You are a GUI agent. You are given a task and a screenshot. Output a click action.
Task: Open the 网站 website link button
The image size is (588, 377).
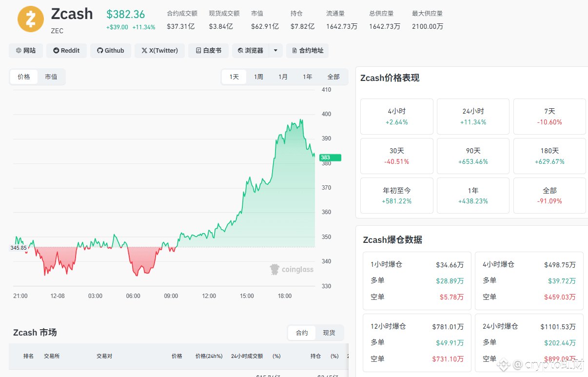tap(26, 51)
